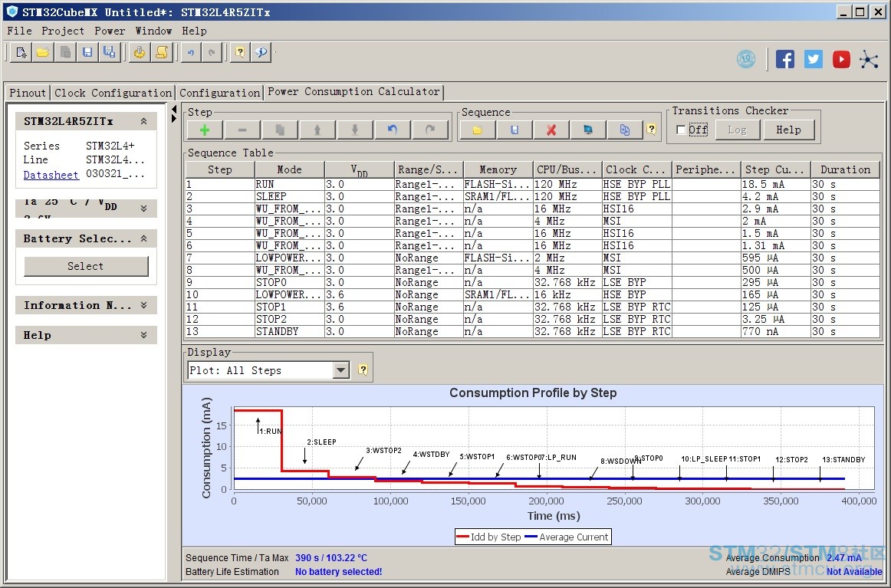Select the STANDBY step row
Viewport: 891px width, 588px height.
click(x=532, y=331)
